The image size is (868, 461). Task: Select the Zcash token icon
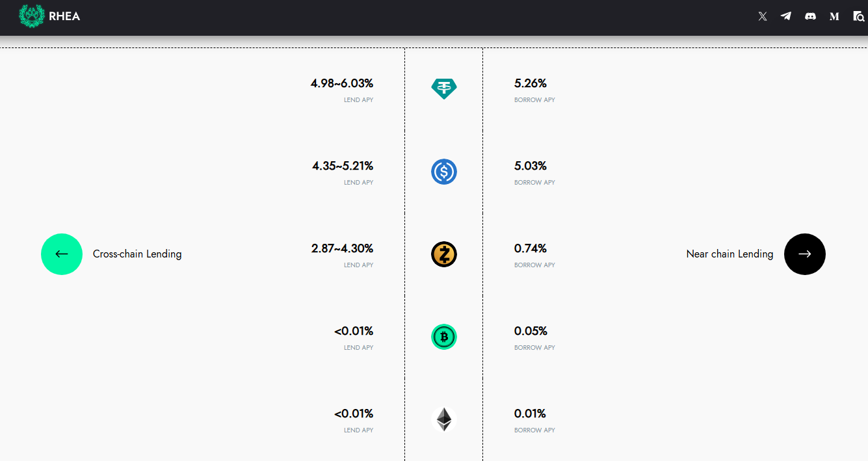444,254
